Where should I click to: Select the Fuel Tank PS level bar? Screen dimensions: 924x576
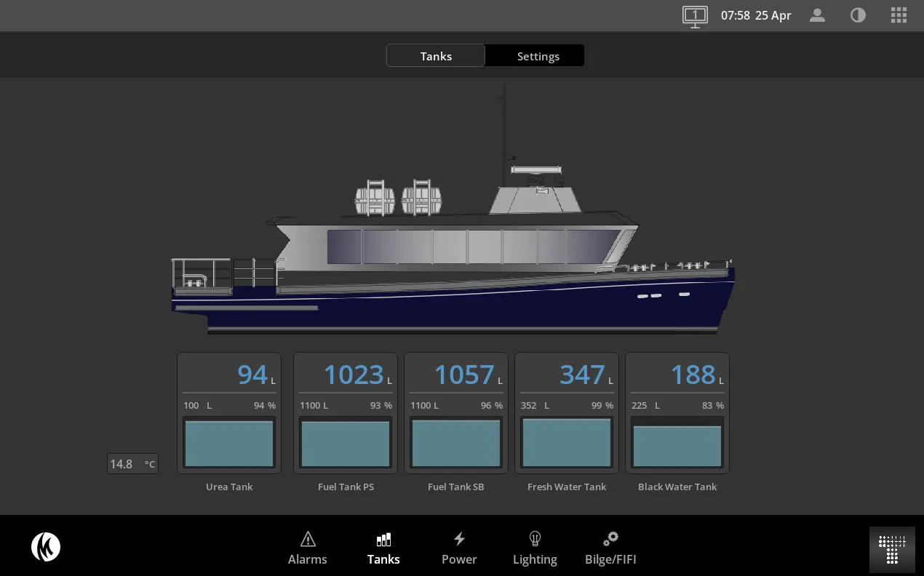[346, 442]
